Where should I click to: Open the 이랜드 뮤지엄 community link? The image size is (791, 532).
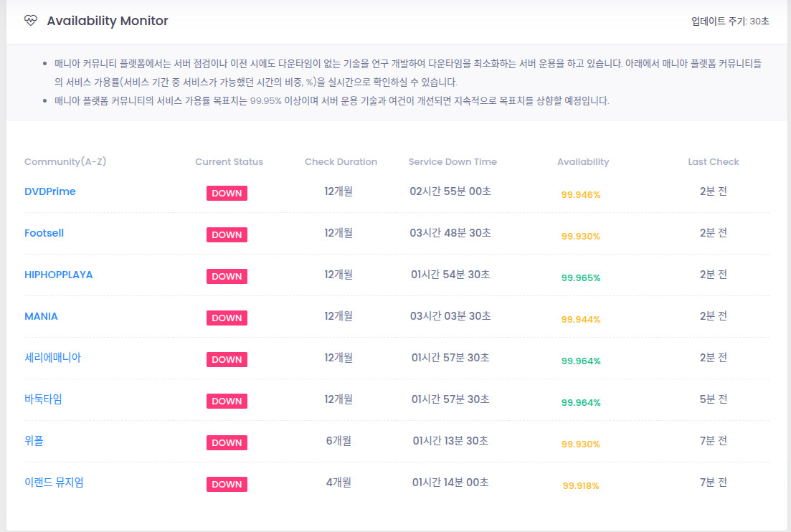(54, 483)
